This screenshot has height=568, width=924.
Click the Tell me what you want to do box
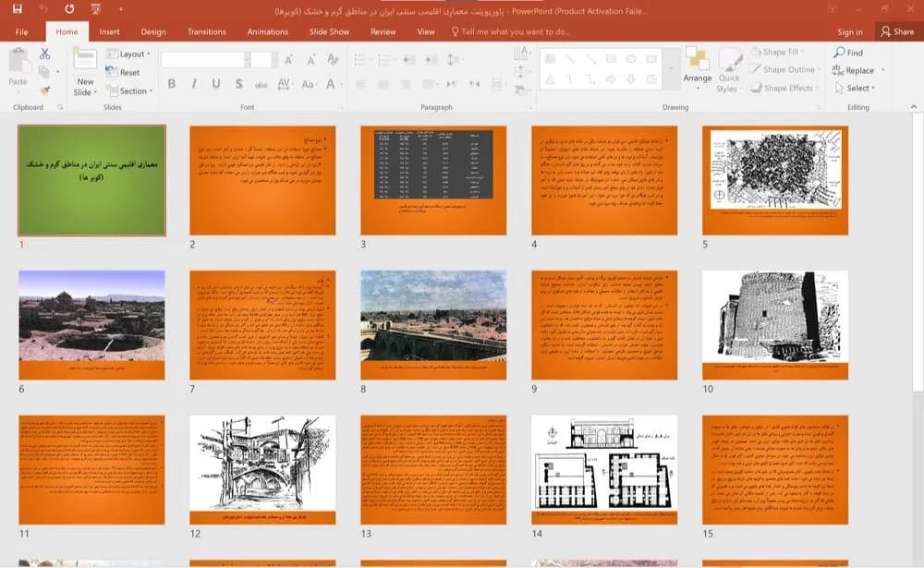[510, 31]
